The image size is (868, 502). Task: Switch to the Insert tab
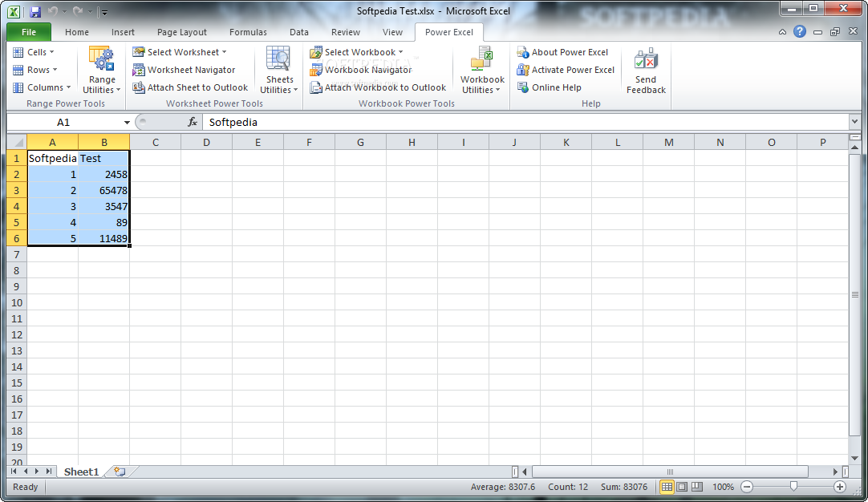coord(123,32)
